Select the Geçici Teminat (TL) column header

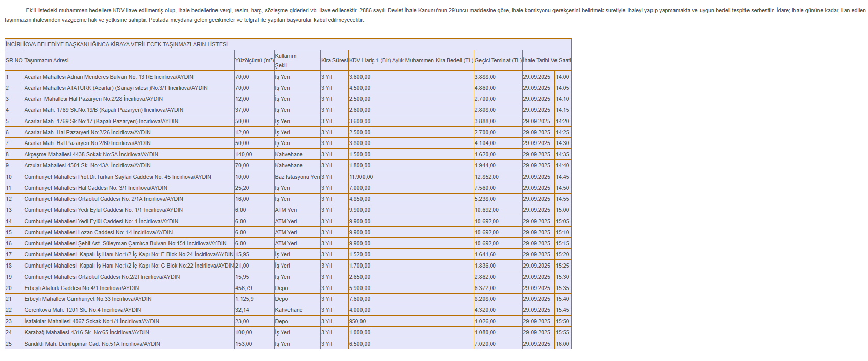(498, 60)
